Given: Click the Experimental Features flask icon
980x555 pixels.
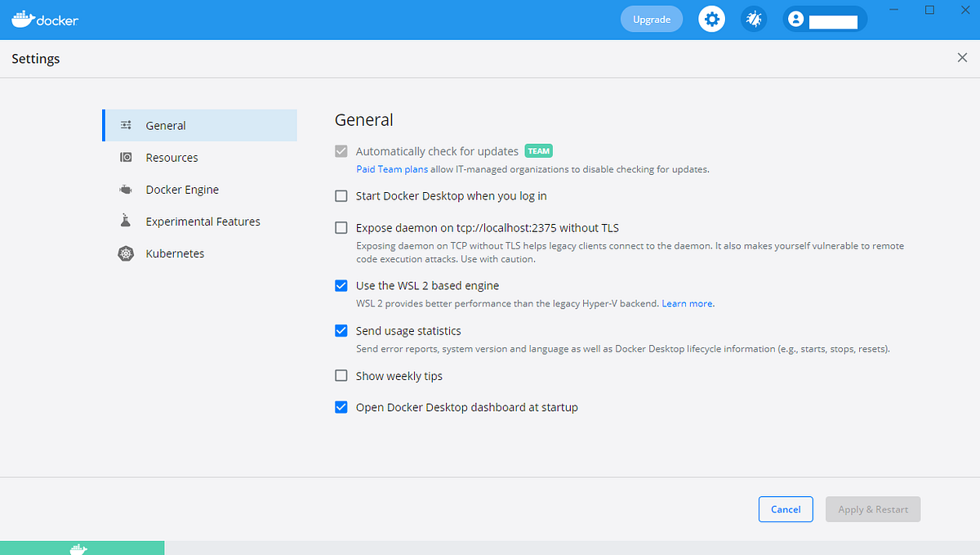Looking at the screenshot, I should [126, 221].
